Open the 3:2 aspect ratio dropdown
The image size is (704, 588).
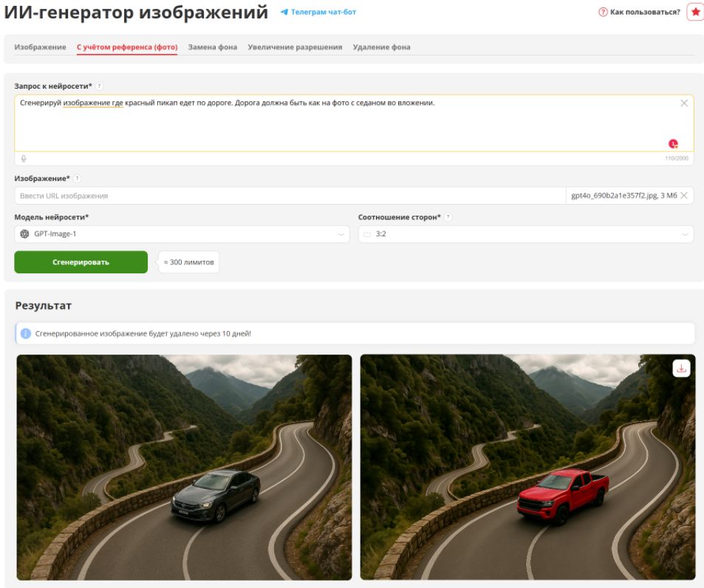click(x=526, y=234)
